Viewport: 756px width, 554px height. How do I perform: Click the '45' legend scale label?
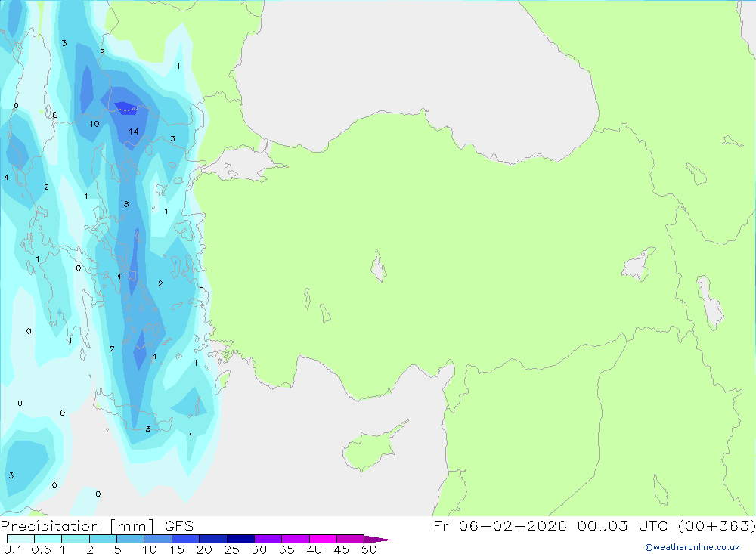pyautogui.click(x=342, y=549)
